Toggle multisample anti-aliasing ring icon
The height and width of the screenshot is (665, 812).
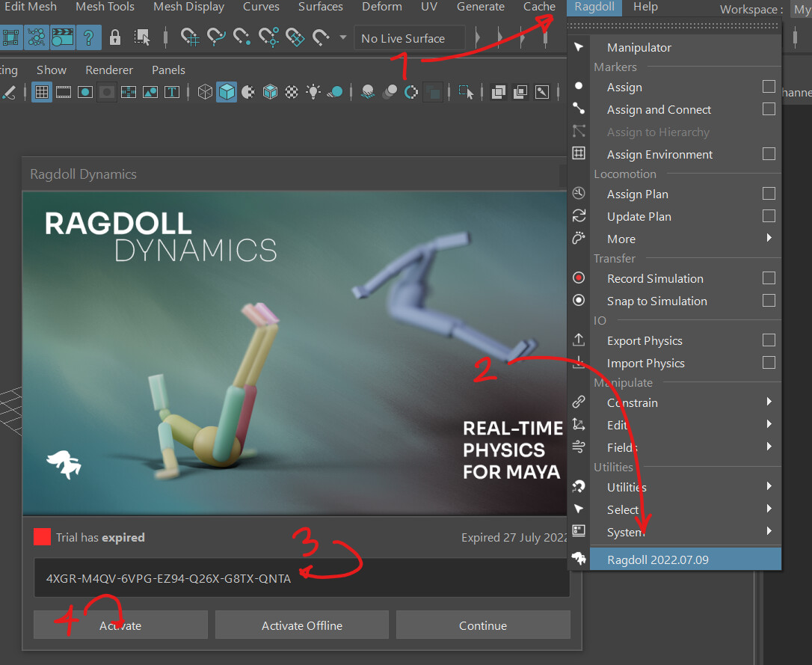pyautogui.click(x=411, y=92)
